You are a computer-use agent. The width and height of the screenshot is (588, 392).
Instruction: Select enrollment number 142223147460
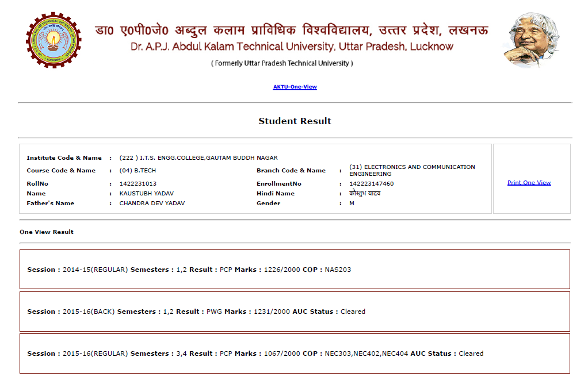click(x=372, y=183)
